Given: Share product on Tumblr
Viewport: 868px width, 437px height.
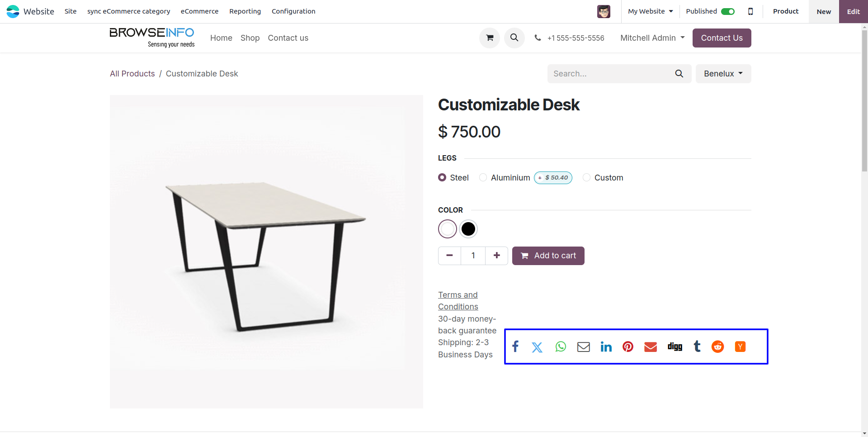Looking at the screenshot, I should [697, 347].
